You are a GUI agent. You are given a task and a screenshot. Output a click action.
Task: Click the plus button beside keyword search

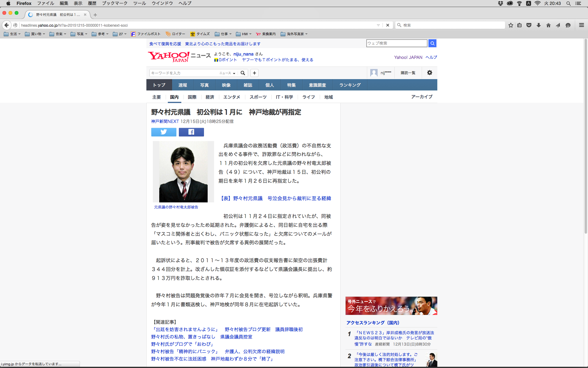(254, 73)
